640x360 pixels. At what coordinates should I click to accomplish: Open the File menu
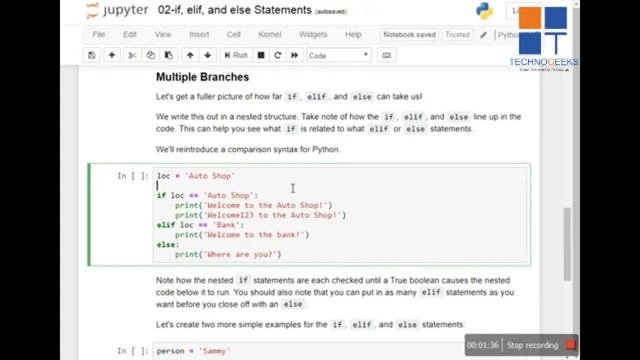pos(99,35)
